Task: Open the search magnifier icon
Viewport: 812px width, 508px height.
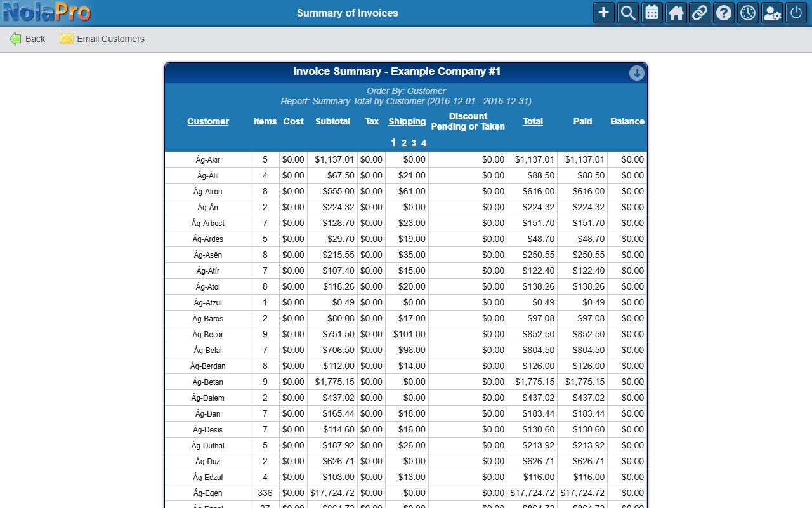Action: pos(628,13)
